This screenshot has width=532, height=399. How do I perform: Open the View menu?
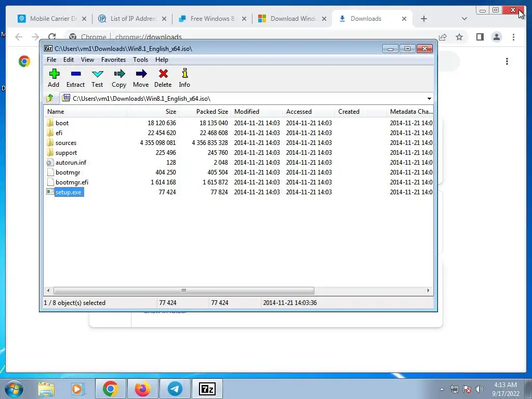click(x=87, y=60)
